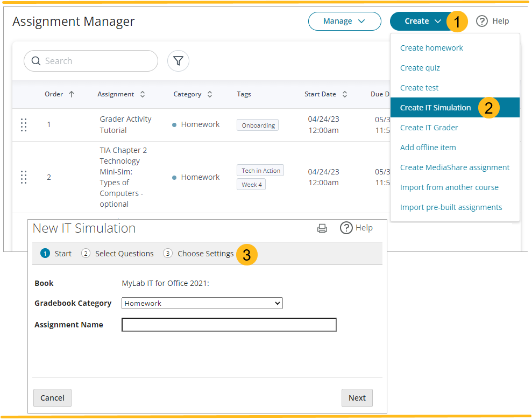Viewport: 532px width, 420px height.
Task: Open the Manage dropdown
Action: point(344,21)
